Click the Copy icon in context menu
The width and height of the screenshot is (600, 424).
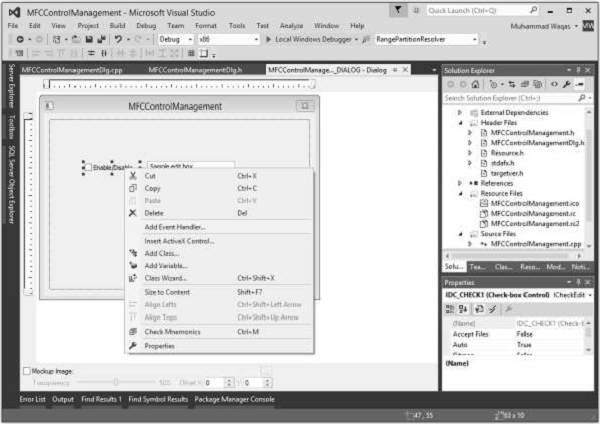point(133,188)
